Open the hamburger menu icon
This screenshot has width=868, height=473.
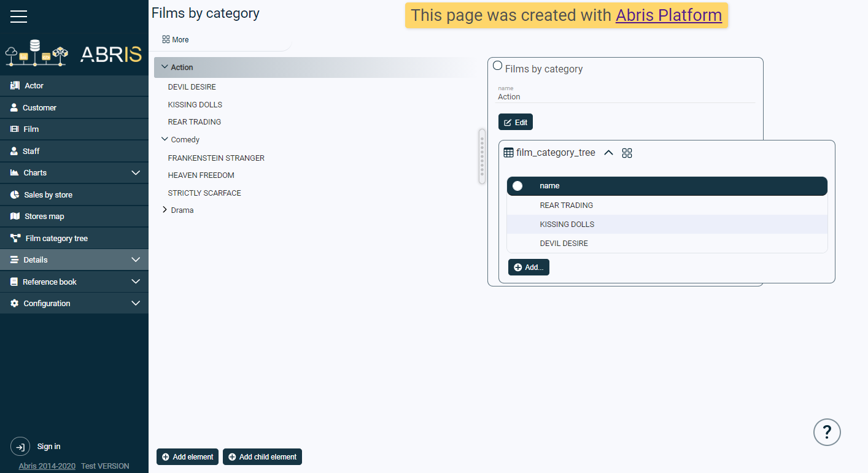click(x=18, y=17)
